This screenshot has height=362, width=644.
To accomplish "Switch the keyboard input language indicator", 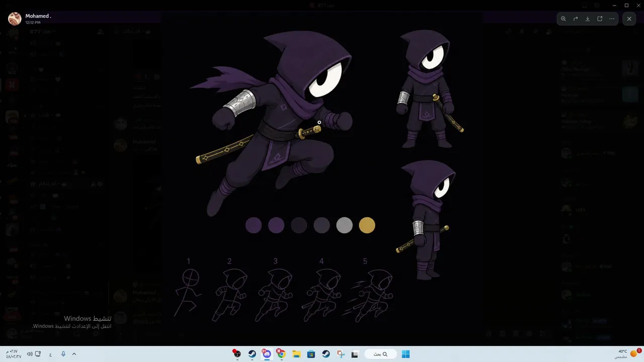I will point(50,354).
